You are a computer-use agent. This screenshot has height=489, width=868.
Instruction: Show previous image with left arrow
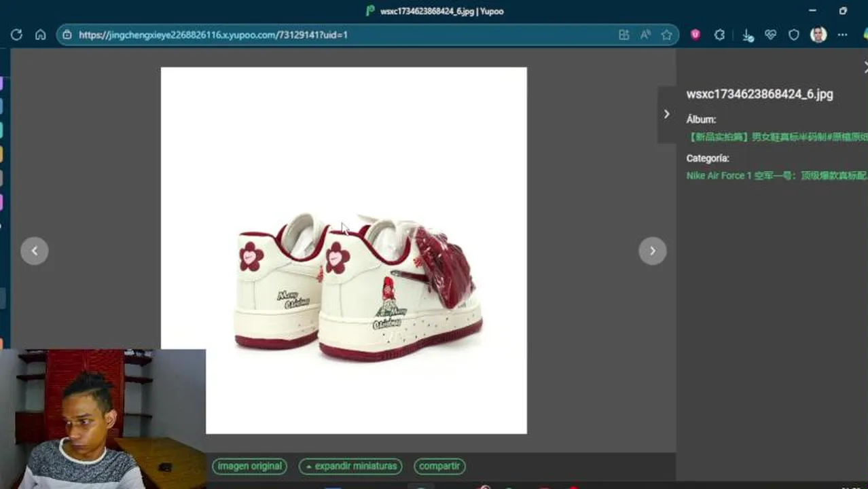[35, 251]
